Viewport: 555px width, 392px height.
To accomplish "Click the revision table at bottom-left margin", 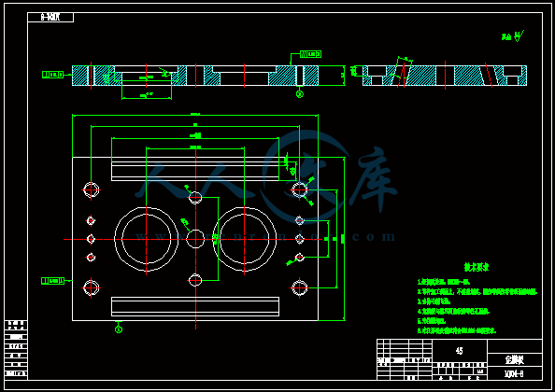I will tap(16, 349).
